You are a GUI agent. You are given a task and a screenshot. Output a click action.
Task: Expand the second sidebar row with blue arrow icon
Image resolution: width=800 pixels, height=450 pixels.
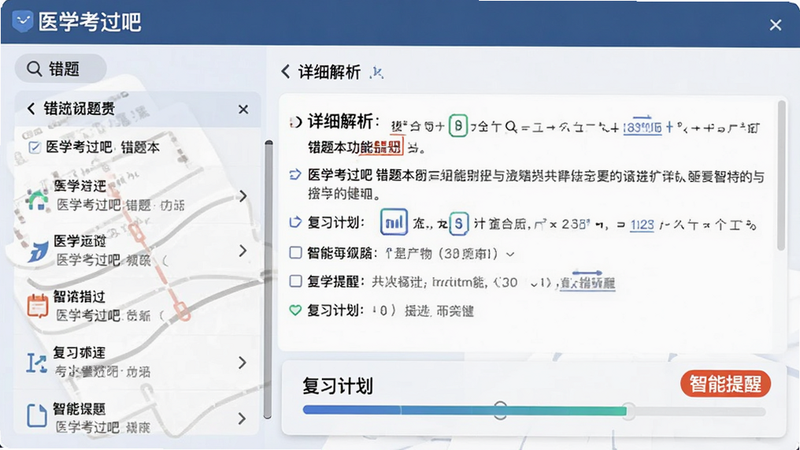[243, 251]
